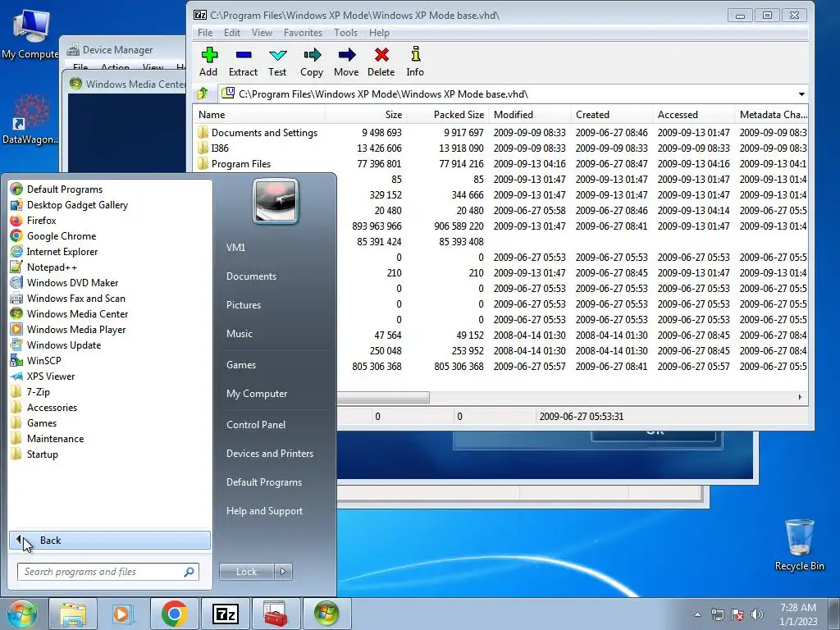Click the Start orb button
Screen dimensions: 840x630
click(21, 614)
